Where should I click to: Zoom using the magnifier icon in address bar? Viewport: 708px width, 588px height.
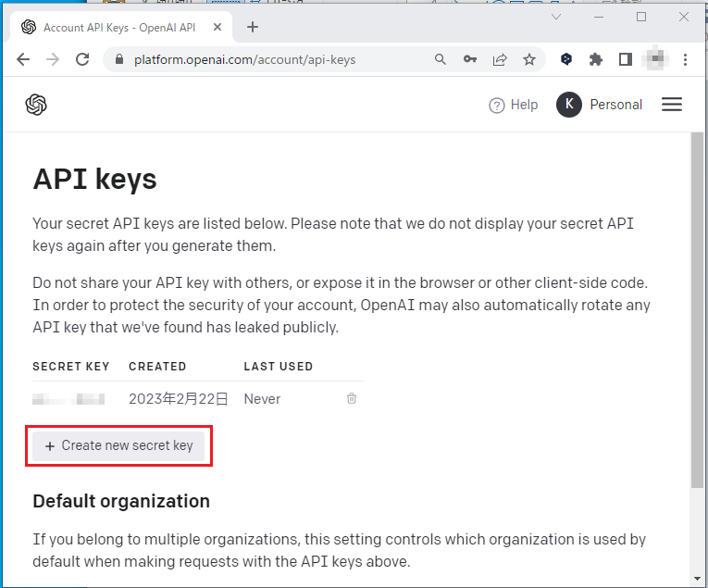(441, 59)
